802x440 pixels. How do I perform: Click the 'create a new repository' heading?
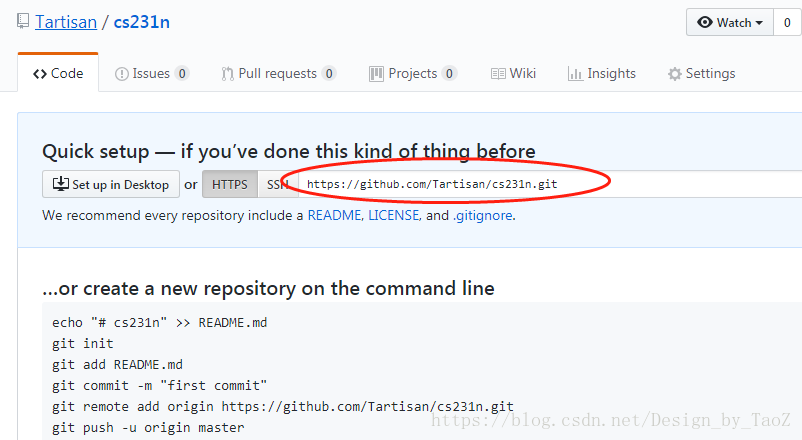point(268,289)
